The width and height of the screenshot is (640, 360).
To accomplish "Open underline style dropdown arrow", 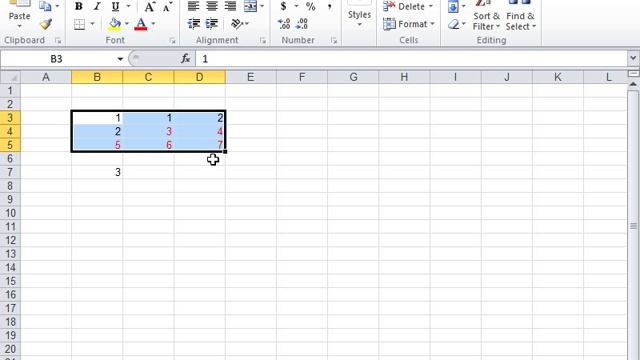I will coord(128,7).
